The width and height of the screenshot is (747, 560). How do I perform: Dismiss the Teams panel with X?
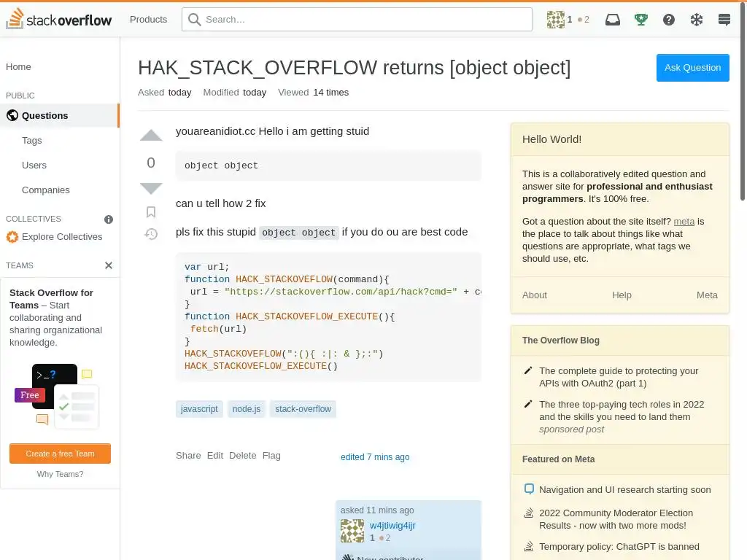[109, 265]
